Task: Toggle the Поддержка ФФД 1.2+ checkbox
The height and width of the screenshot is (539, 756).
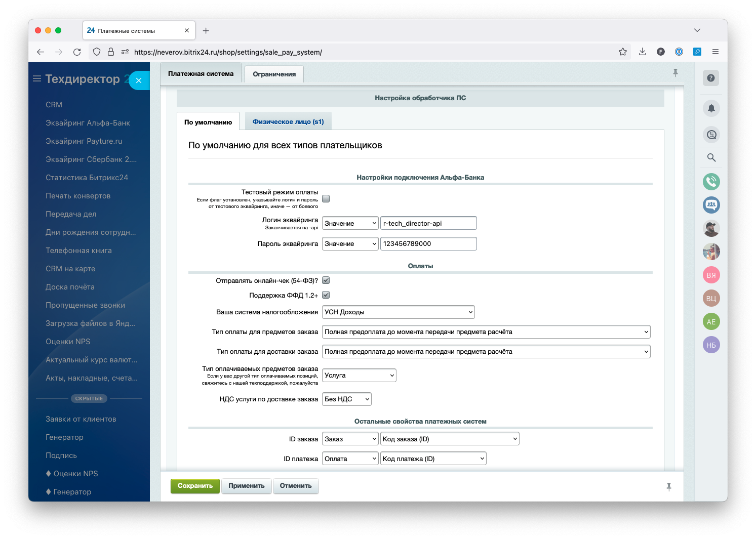Action: (326, 295)
